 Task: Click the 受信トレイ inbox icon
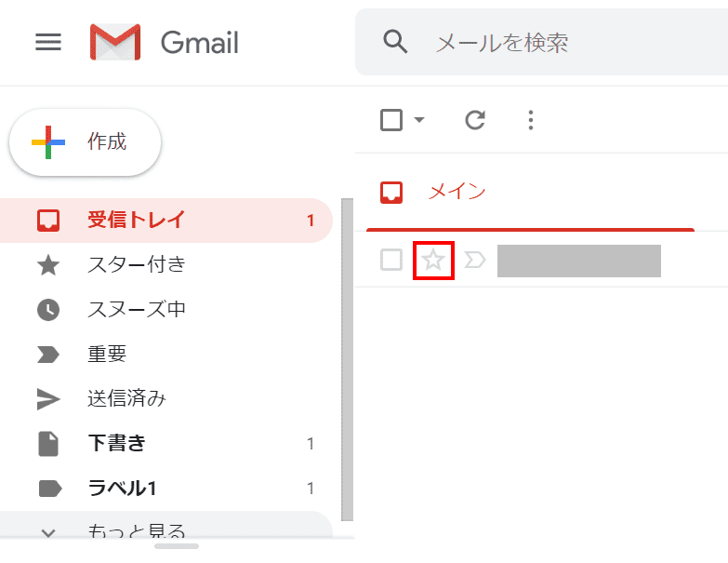pyautogui.click(x=48, y=221)
